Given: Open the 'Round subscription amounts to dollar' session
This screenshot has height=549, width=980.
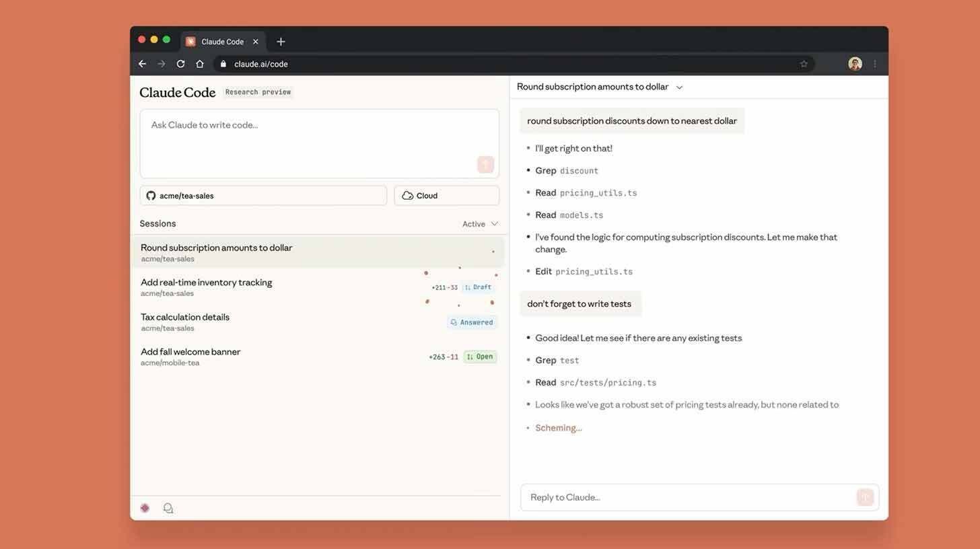Looking at the screenshot, I should pyautogui.click(x=318, y=252).
